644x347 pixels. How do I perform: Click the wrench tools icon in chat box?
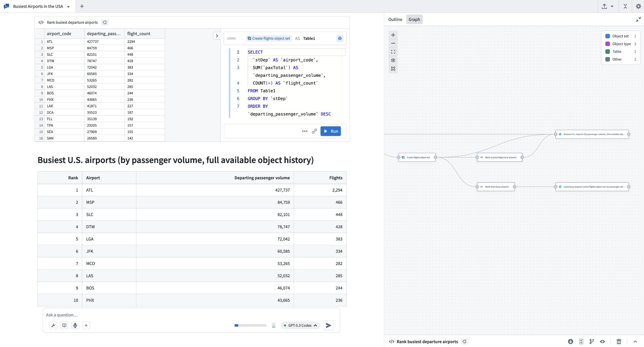(x=53, y=325)
